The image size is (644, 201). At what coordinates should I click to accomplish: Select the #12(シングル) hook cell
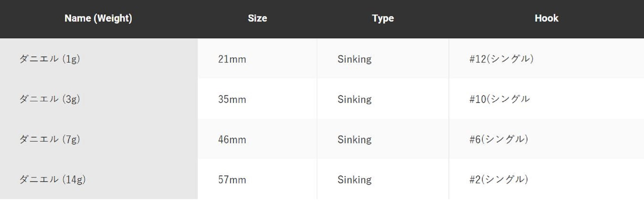coord(501,59)
